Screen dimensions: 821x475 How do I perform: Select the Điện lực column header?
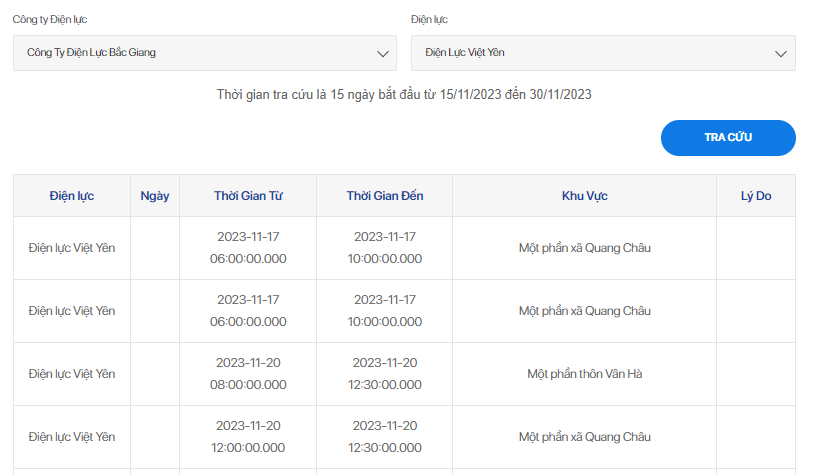click(x=72, y=196)
